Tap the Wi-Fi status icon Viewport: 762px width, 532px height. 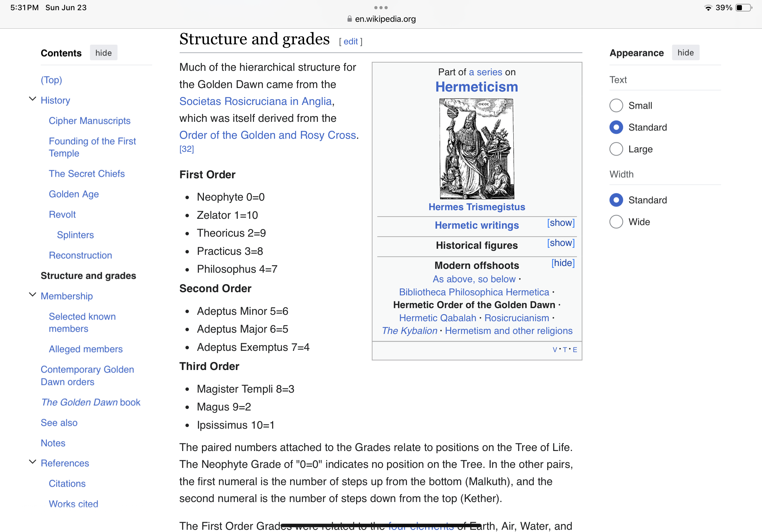[708, 8]
